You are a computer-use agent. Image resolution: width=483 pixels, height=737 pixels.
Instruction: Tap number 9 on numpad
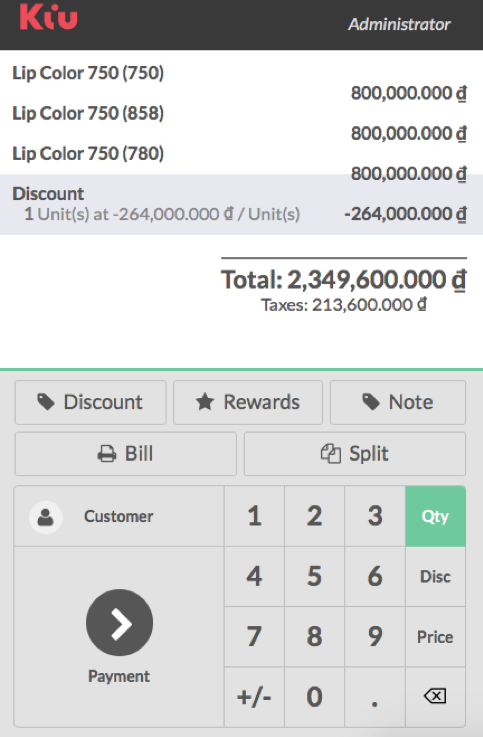[x=375, y=637]
